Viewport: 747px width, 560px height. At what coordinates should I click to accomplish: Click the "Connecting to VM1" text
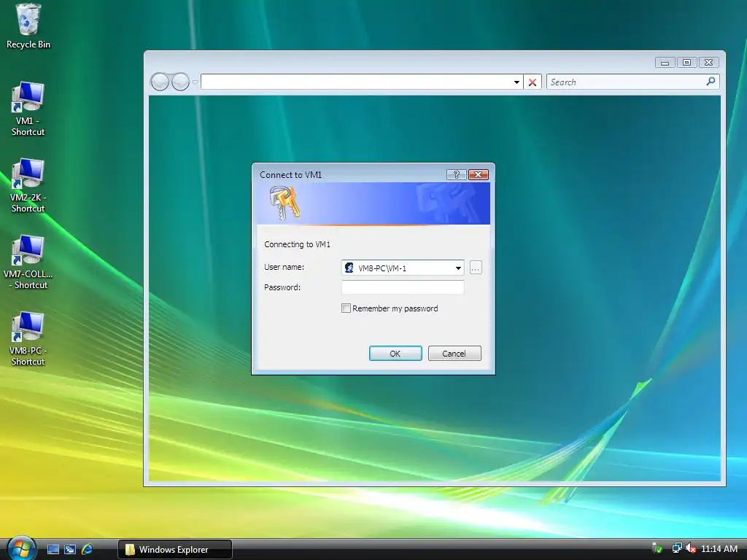coord(298,244)
